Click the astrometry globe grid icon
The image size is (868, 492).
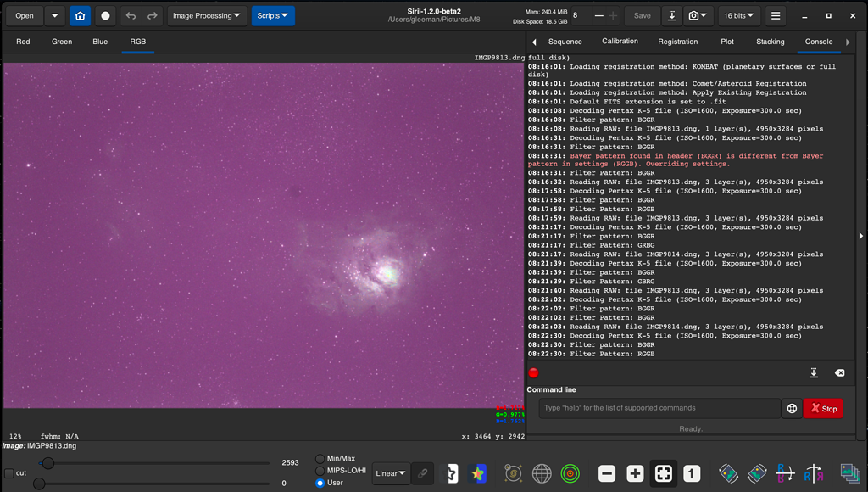click(542, 473)
